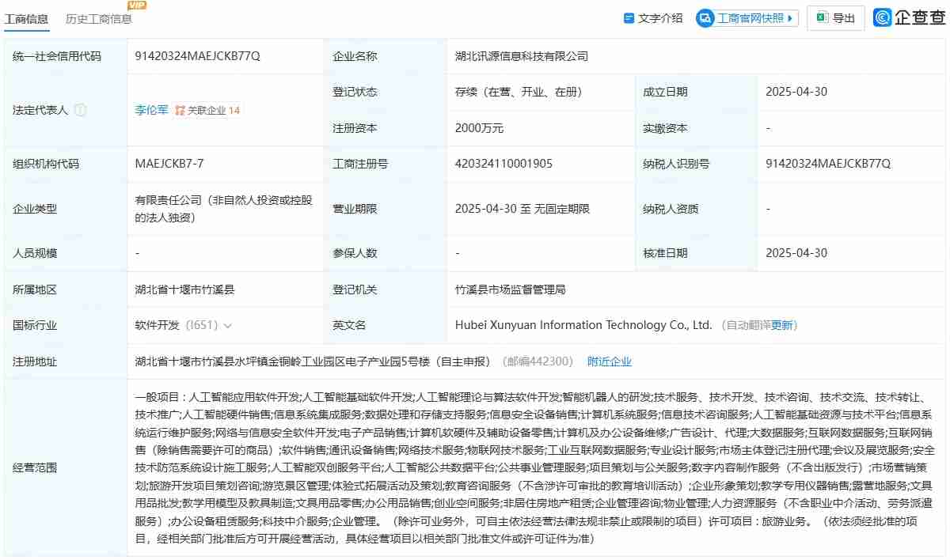This screenshot has width=950, height=560.
Task: Click the help icon beside 法定代表人
Action: point(81,110)
